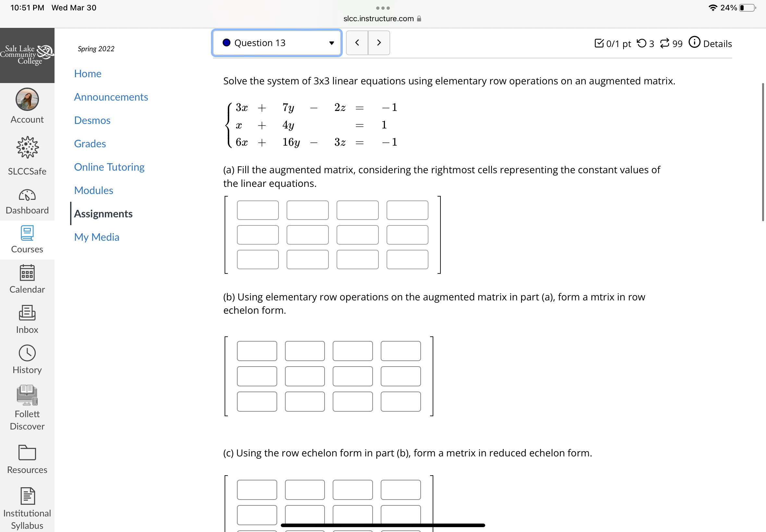Open the History clock icon
Viewport: 766px width, 532px height.
(x=27, y=353)
